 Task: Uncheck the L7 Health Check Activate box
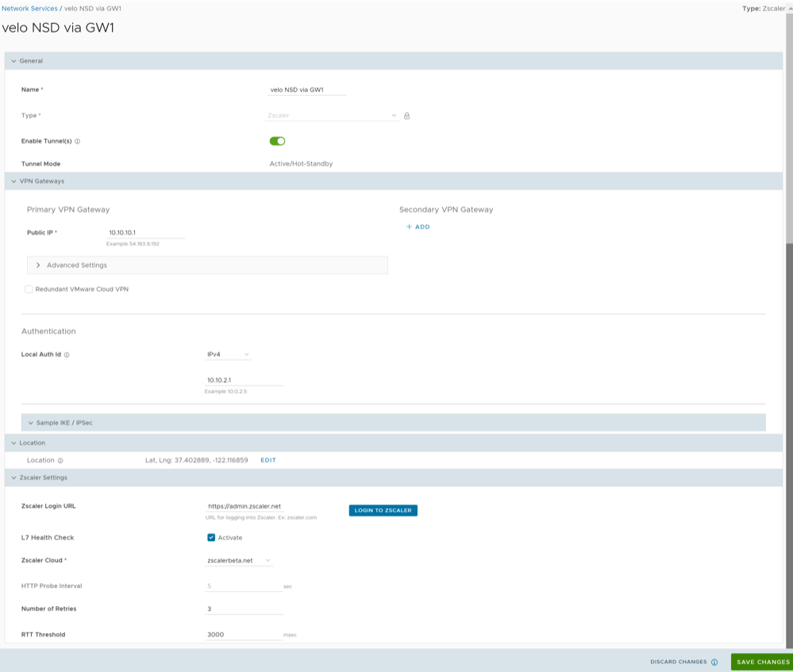tap(211, 537)
